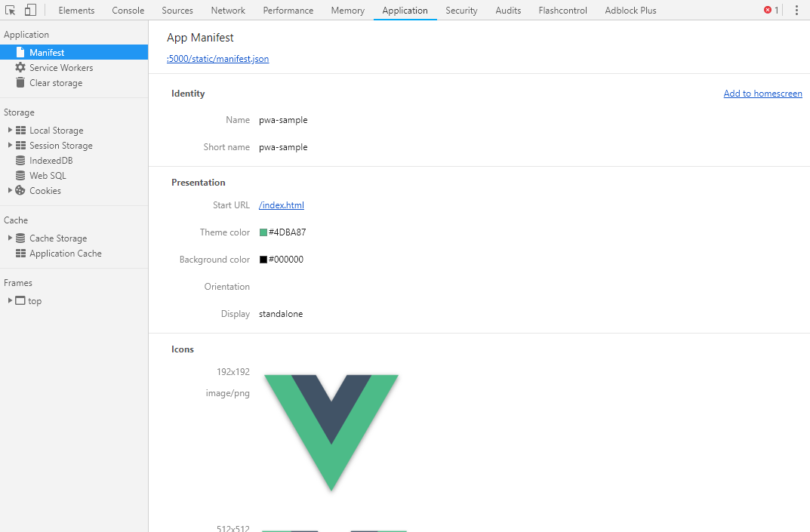The width and height of the screenshot is (810, 532).
Task: Click the Manifest document icon
Action: pyautogui.click(x=20, y=52)
